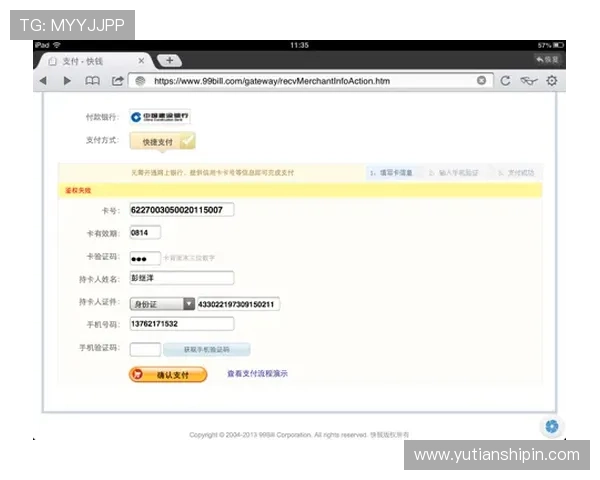The height and width of the screenshot is (480, 600).
Task: Tap the share arrow icon in toolbar
Action: (x=117, y=81)
